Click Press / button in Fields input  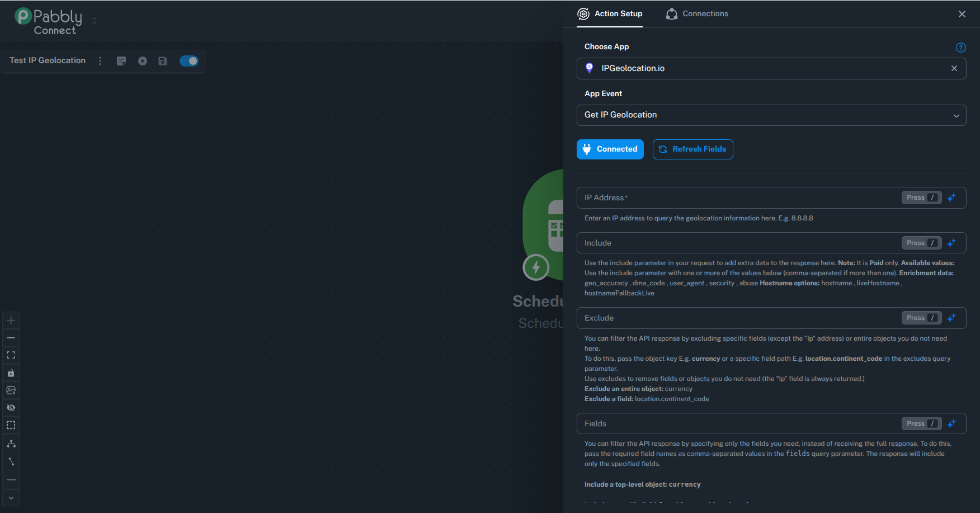click(x=922, y=423)
